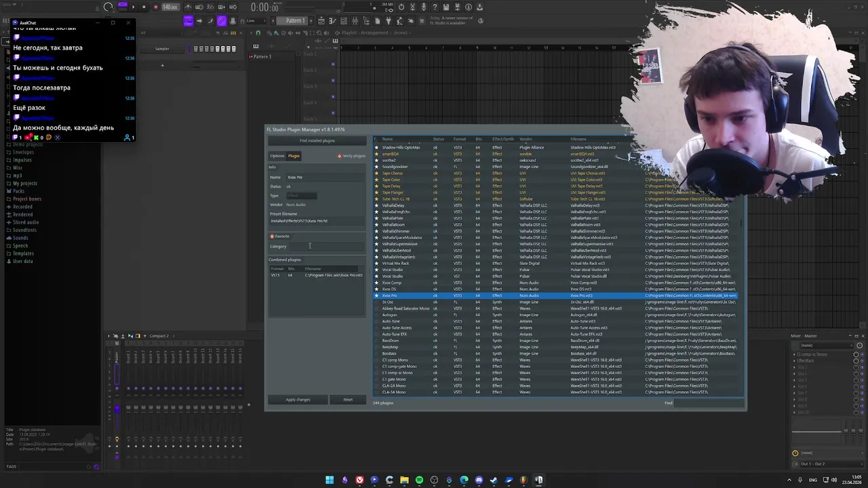Open the plugin Type dropdown
The image size is (868, 488).
coord(301,196)
